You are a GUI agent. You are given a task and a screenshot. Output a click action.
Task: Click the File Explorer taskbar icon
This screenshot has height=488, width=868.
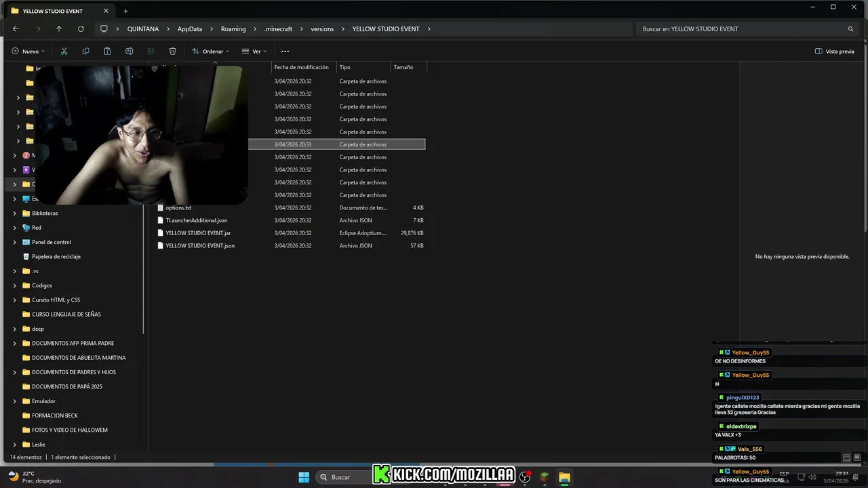[564, 477]
